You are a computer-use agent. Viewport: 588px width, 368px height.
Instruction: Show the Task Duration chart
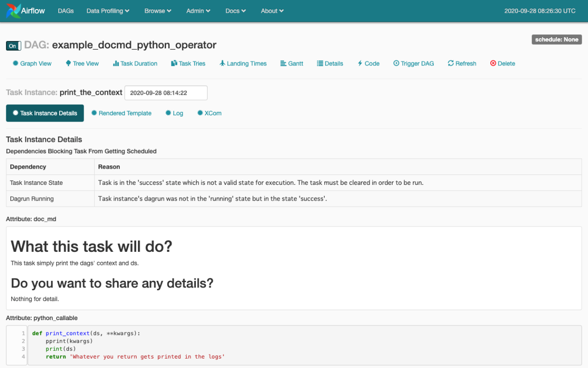point(135,63)
